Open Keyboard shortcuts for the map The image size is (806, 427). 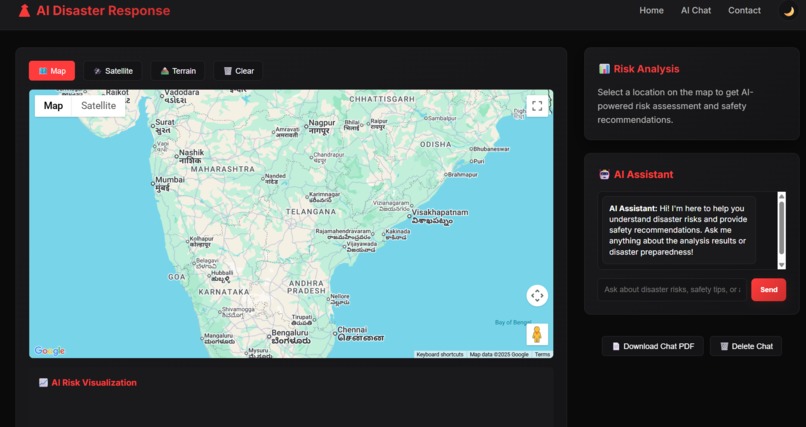click(439, 354)
